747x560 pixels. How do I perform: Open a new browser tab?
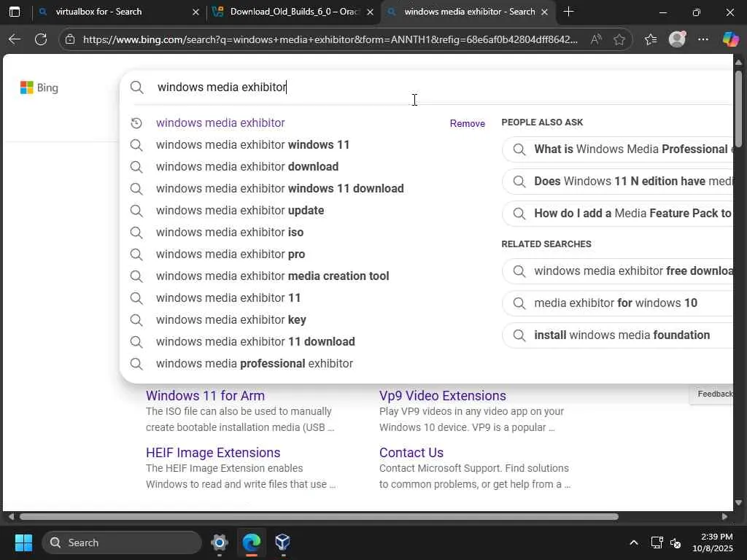pyautogui.click(x=568, y=12)
